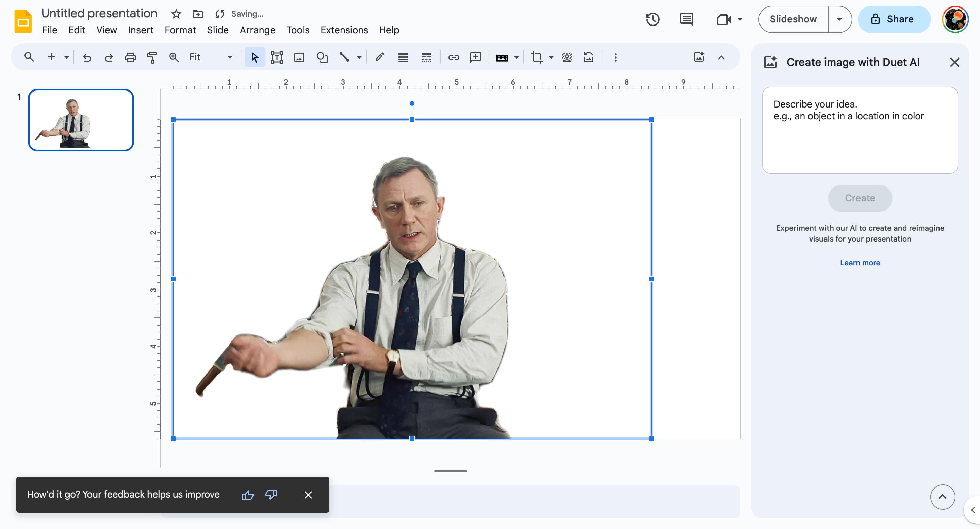Screen dimensions: 980x529
Task: Click the Crop image tool
Action: point(536,57)
